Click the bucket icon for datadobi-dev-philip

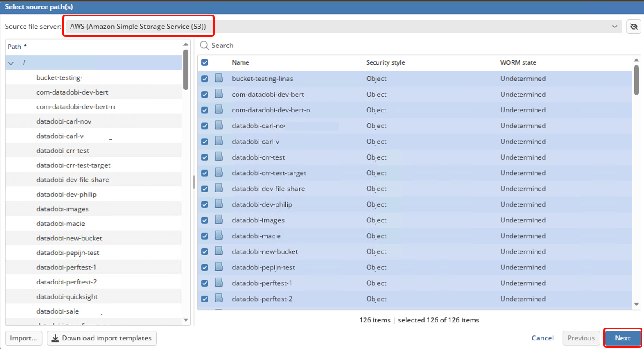pos(219,204)
